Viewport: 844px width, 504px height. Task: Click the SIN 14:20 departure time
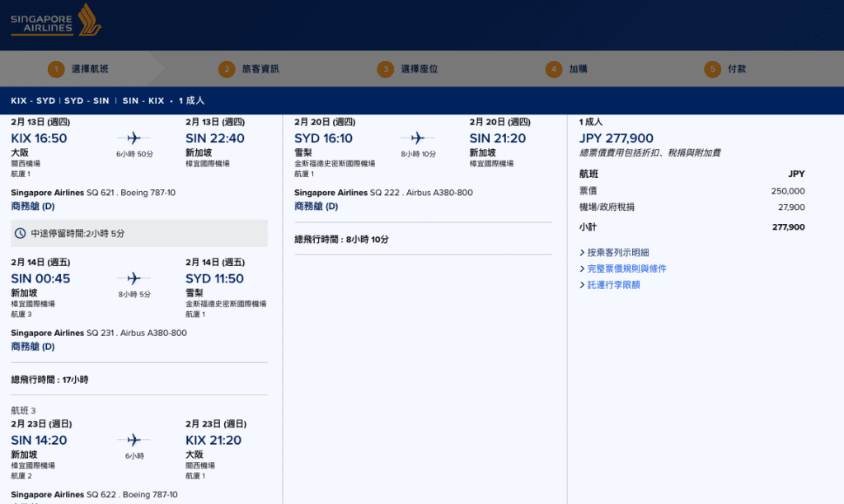coord(39,440)
